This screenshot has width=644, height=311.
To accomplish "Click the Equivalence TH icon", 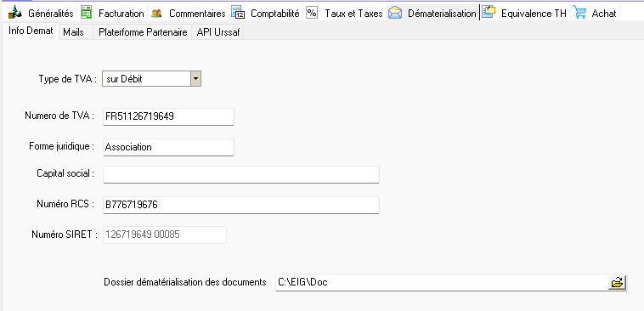I will 489,13.
